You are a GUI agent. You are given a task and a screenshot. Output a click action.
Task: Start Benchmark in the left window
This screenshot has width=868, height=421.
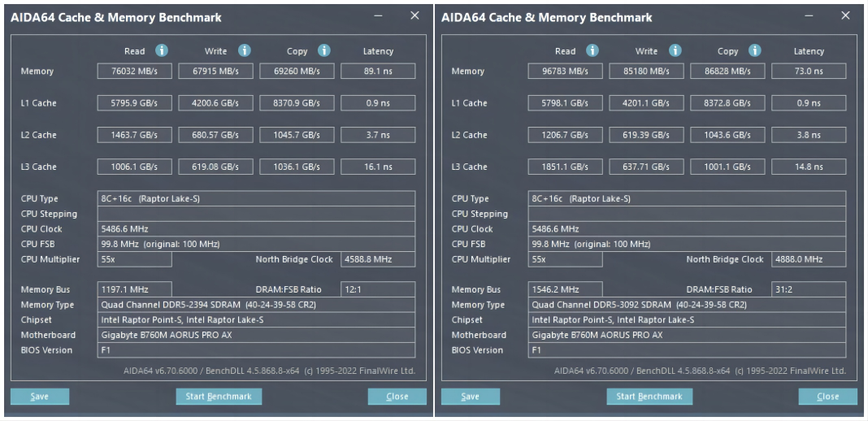tap(219, 396)
